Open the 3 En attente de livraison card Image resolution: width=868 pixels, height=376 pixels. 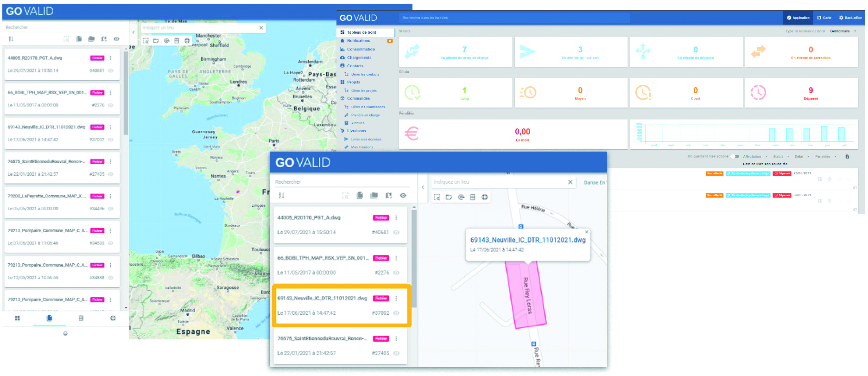coord(571,52)
